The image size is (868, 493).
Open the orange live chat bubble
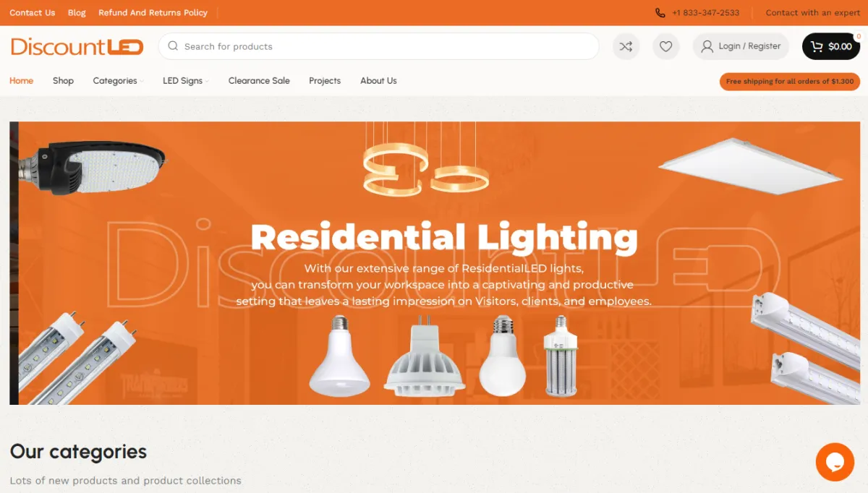point(835,462)
